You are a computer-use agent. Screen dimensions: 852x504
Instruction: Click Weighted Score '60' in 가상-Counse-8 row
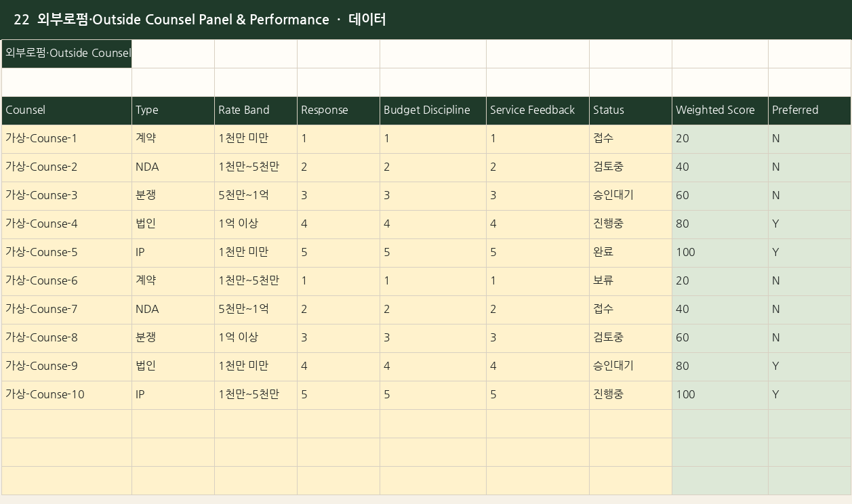(720, 338)
